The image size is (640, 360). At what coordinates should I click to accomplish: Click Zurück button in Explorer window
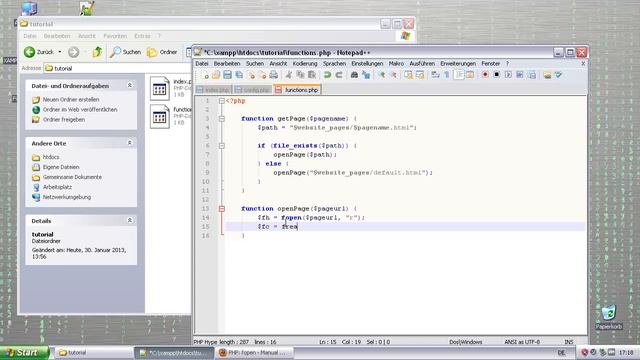39,52
